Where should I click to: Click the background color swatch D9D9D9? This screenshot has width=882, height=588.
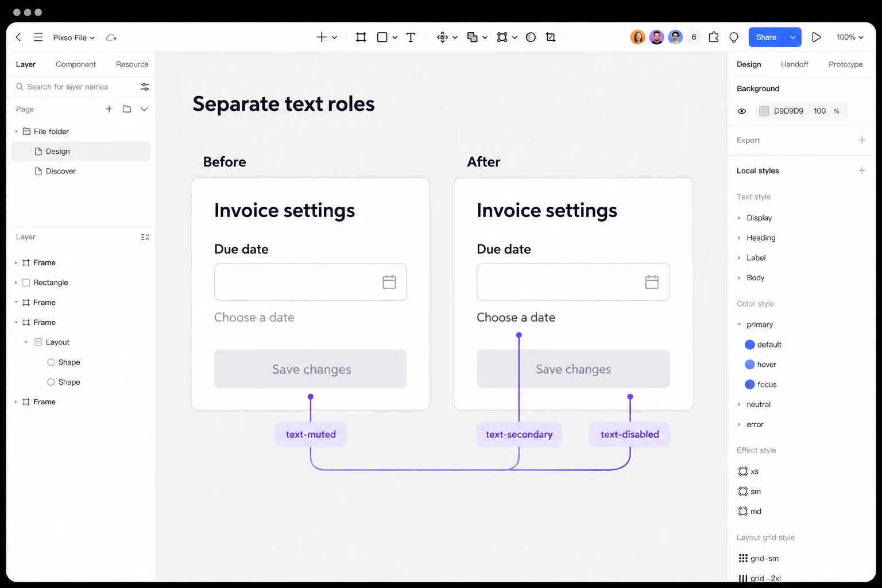(x=764, y=111)
